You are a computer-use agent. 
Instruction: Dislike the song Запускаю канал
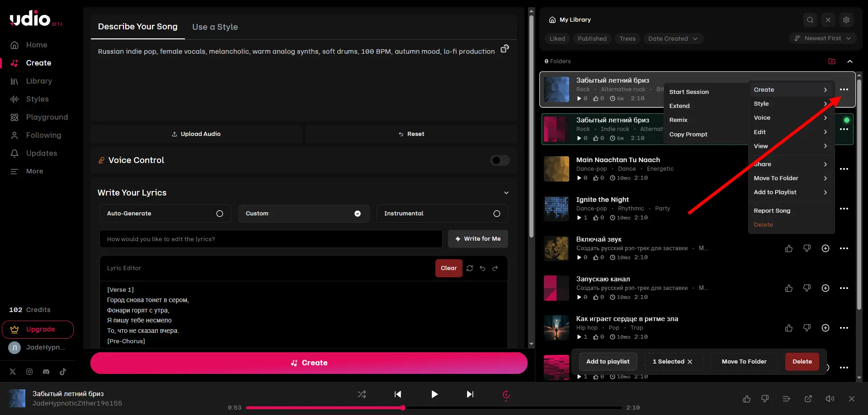[x=807, y=288]
